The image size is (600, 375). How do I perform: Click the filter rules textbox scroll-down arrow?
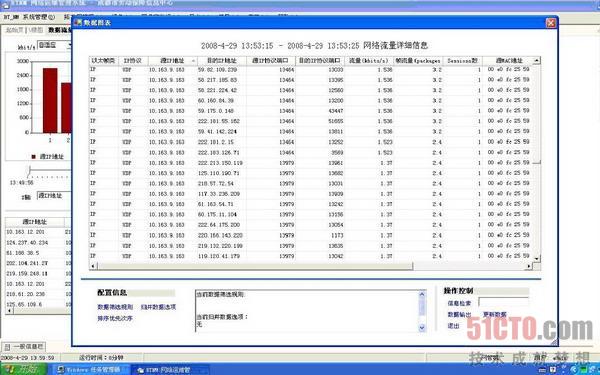pos(422,327)
